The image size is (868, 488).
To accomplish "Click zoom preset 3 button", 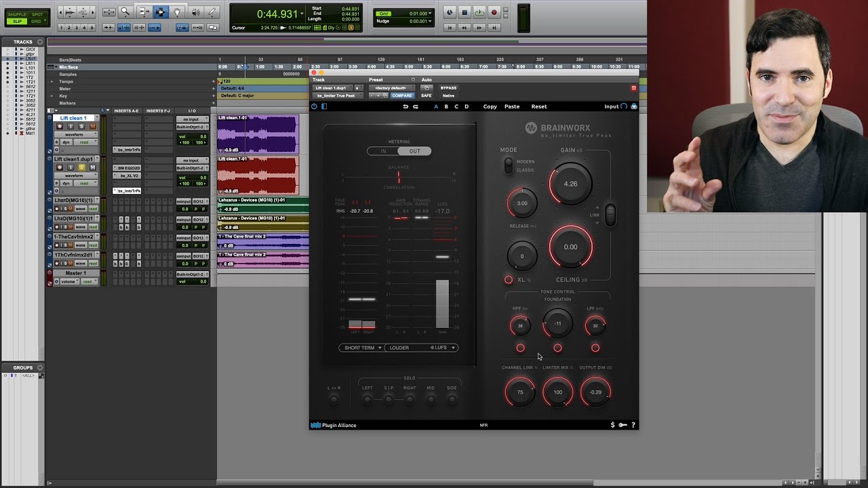I will [x=77, y=28].
